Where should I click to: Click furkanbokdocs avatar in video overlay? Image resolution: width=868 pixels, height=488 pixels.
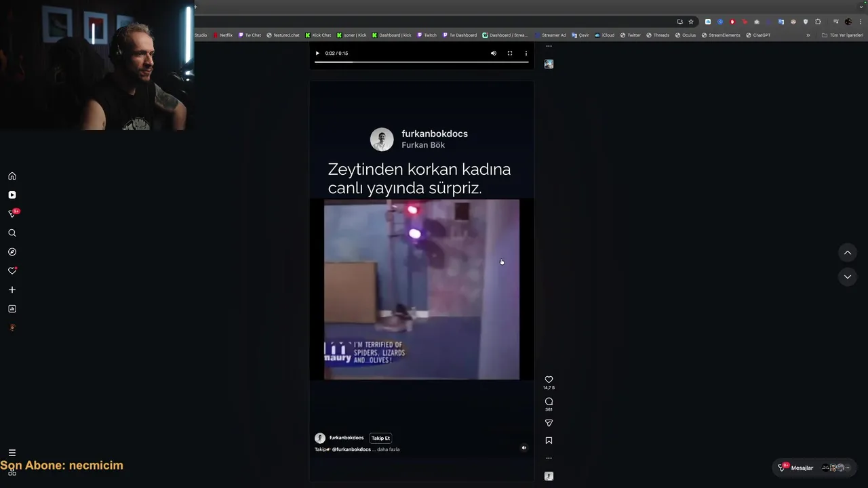point(382,140)
